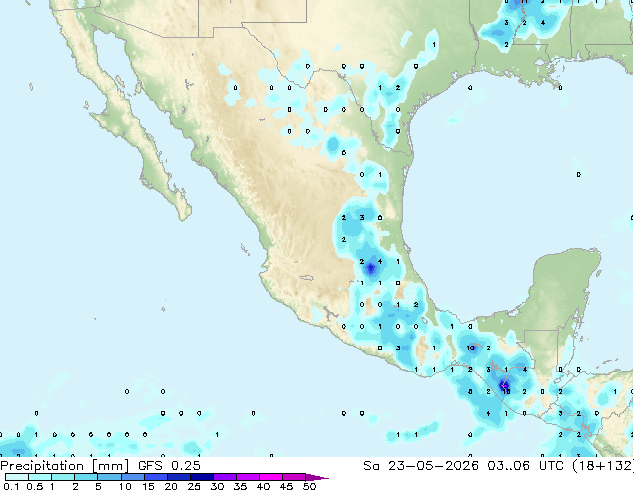634x490 pixels.
Task: Select the 40–45 mm magenta legend swatch
Action: pyautogui.click(x=271, y=477)
